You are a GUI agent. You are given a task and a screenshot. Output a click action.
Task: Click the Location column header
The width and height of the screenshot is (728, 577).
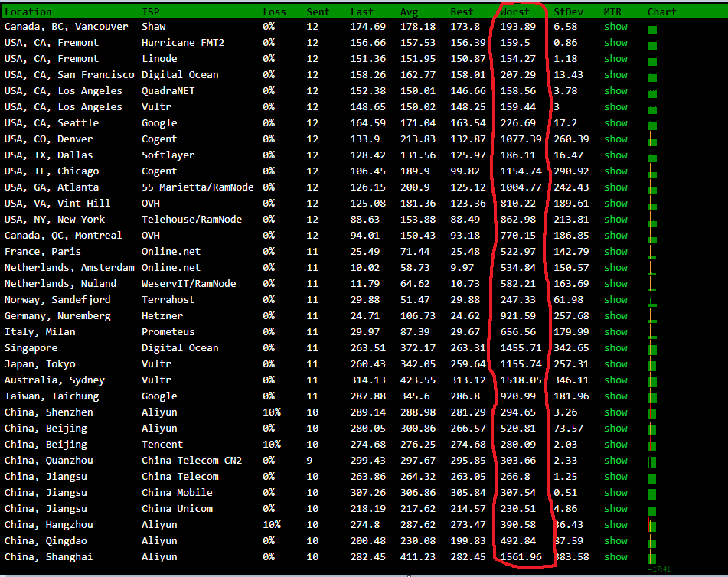click(28, 12)
